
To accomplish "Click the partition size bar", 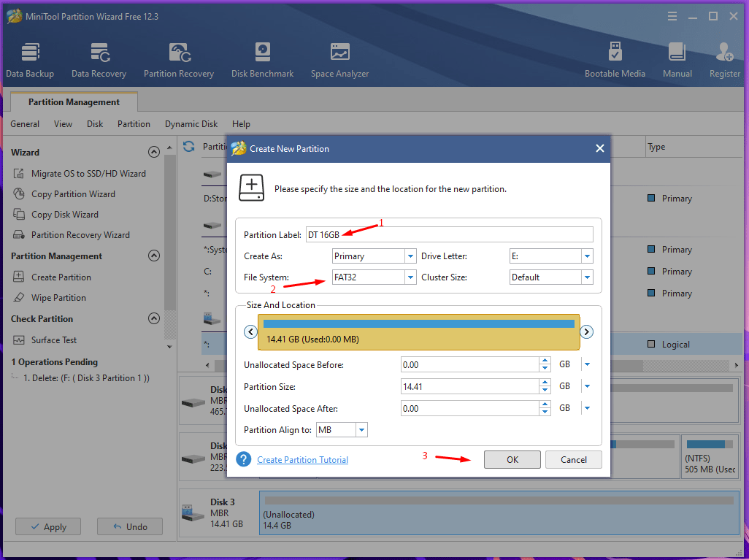I will click(x=418, y=332).
